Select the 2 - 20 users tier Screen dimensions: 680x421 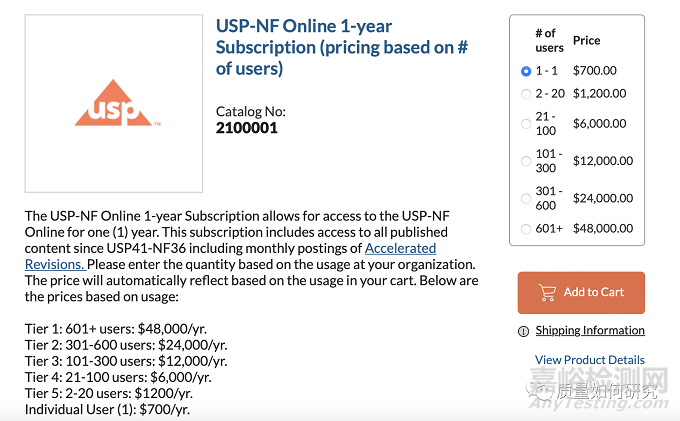526,94
